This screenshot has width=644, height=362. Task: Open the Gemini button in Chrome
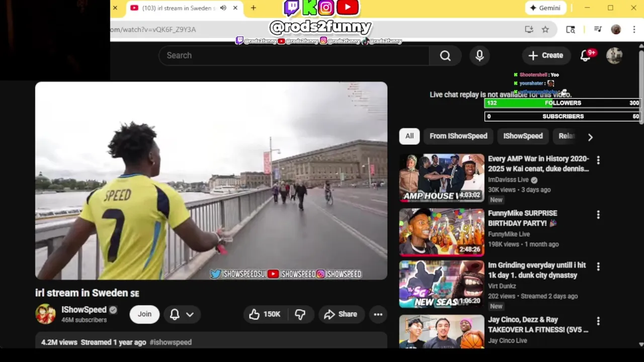point(545,8)
